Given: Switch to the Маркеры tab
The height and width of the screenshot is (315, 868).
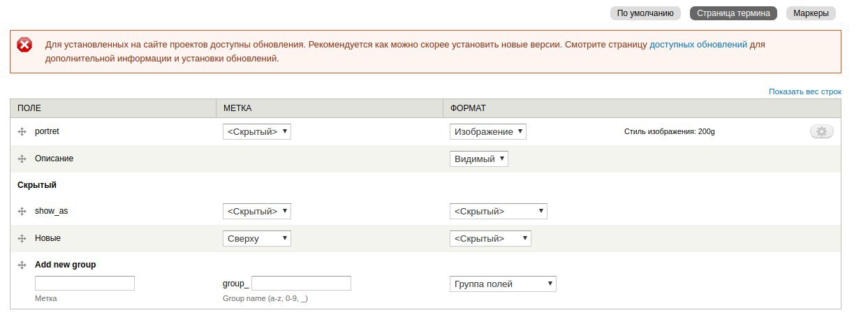Looking at the screenshot, I should coord(811,13).
